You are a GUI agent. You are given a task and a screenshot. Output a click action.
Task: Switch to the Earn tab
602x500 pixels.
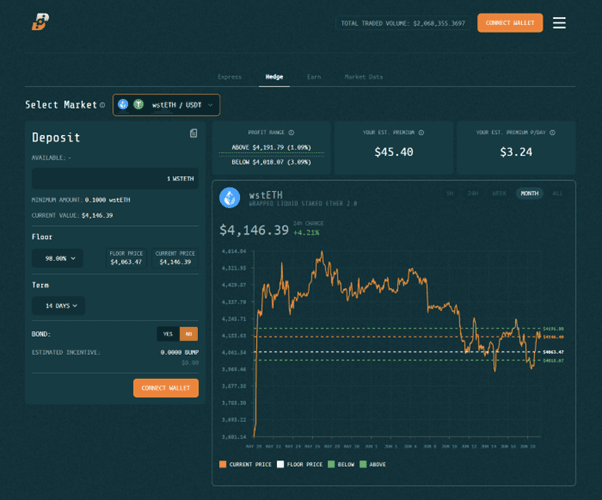click(314, 77)
